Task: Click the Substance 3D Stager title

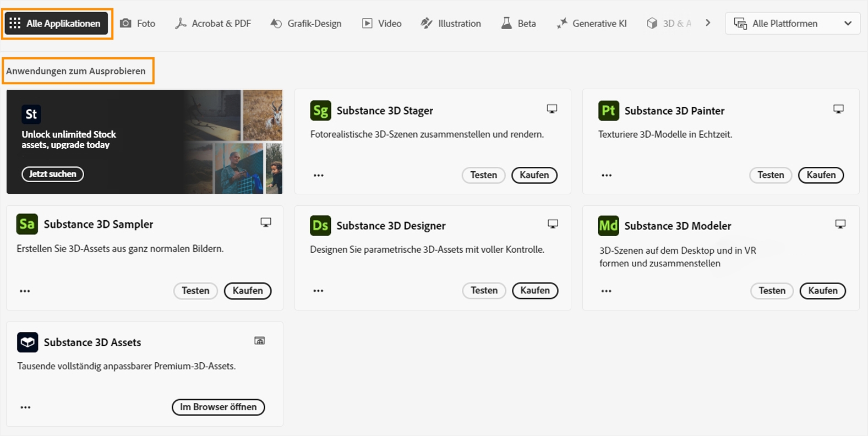Action: point(385,111)
